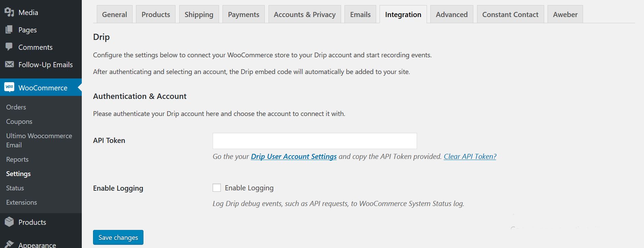Click the Media icon in sidebar
Viewport: 644px width, 248px height.
(9, 12)
